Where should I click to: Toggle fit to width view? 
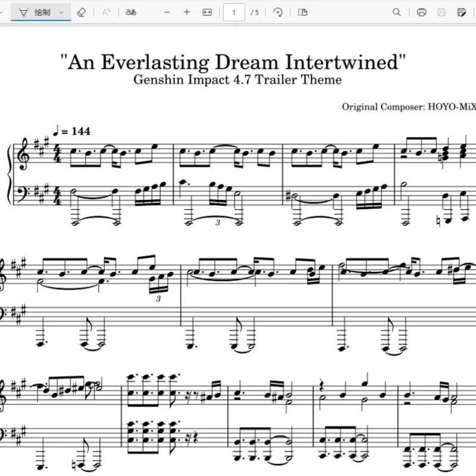coord(207,12)
